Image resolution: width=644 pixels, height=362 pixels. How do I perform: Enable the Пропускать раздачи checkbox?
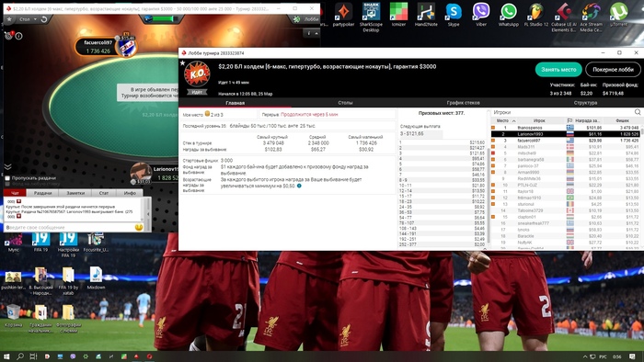tap(7, 178)
